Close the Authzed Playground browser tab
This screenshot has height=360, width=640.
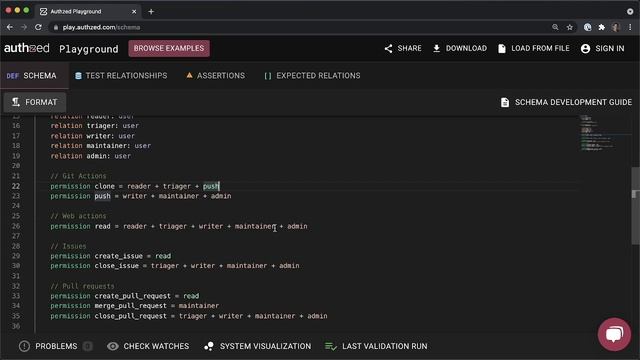coord(134,12)
